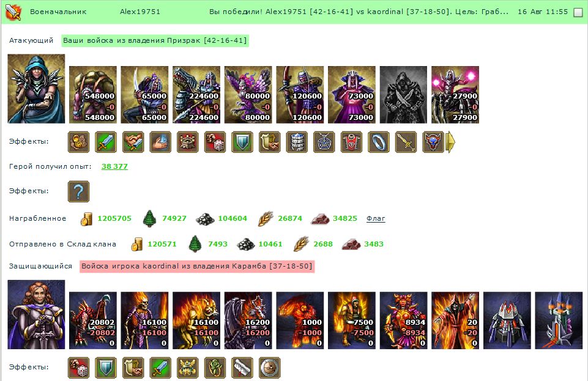The width and height of the screenshot is (588, 381).
Task: Tick the checkbox beside 16 Авг 11:55
Action: tap(578, 12)
